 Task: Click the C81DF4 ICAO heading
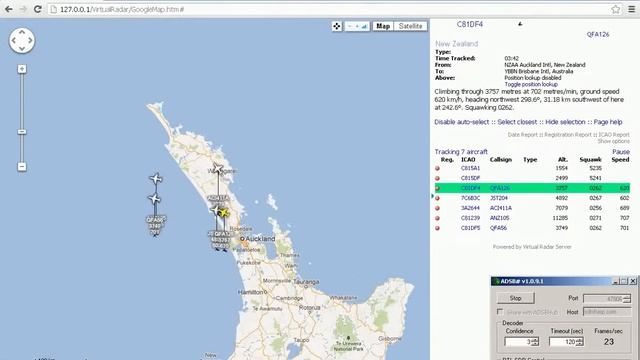pos(470,24)
